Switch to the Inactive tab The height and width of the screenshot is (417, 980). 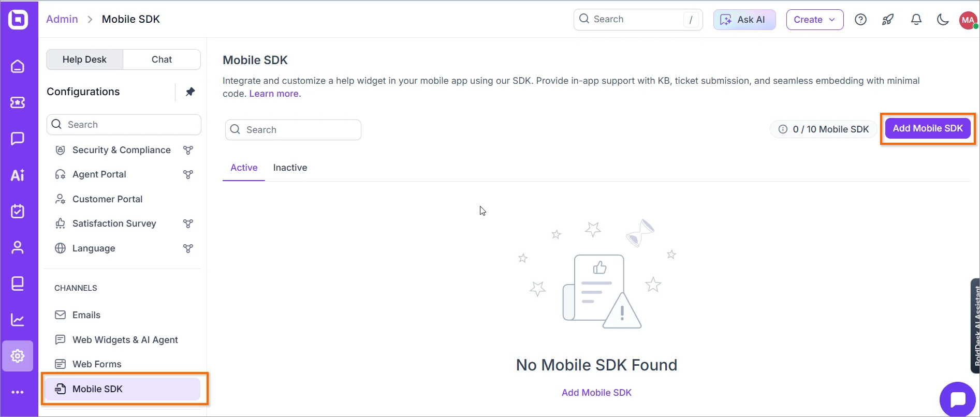[290, 167]
